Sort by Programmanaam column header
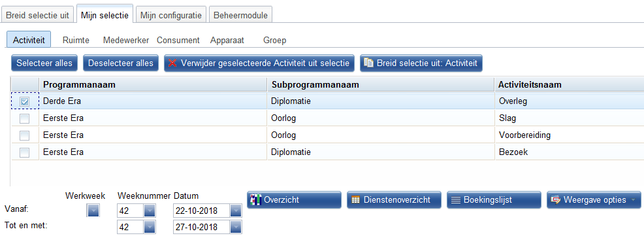 [153, 84]
